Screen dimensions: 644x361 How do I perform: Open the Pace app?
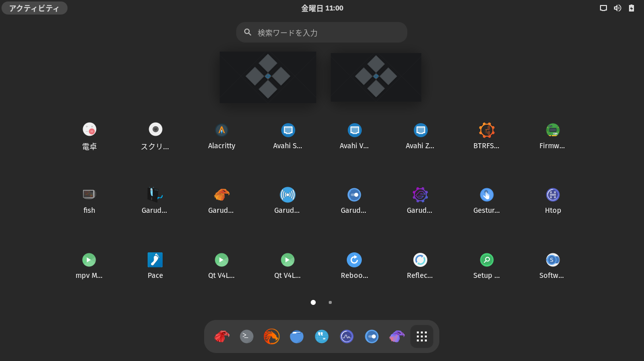[155, 265]
